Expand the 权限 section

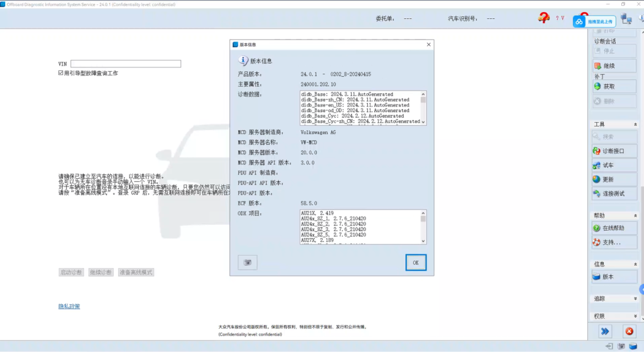click(x=635, y=316)
